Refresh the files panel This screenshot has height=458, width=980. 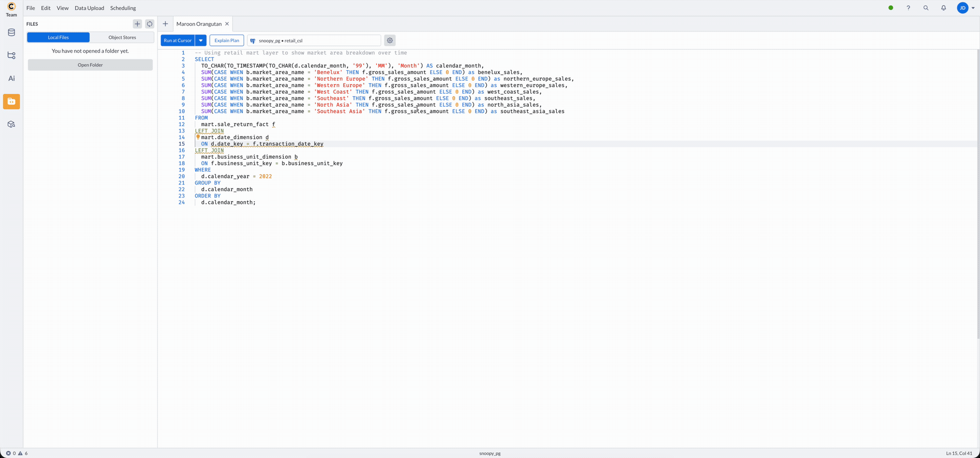tap(150, 24)
